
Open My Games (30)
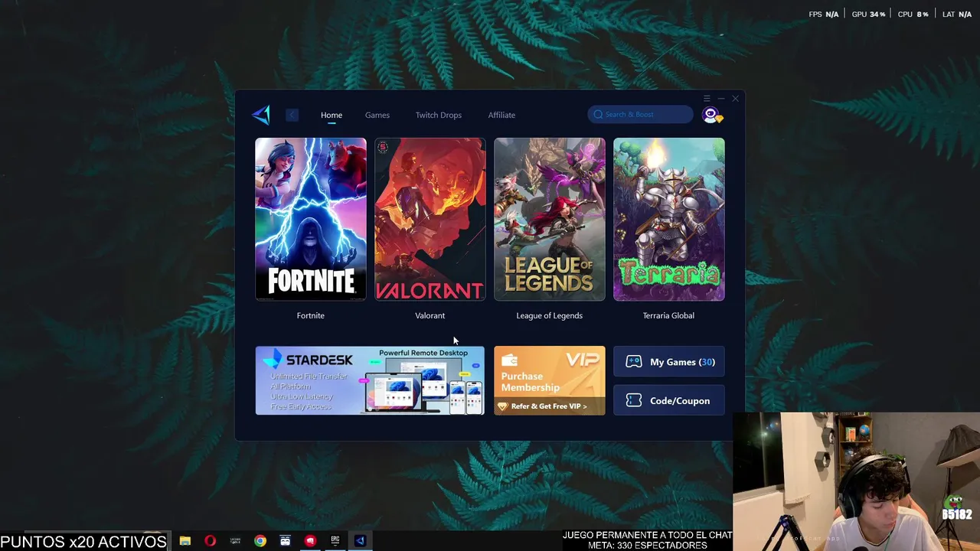(x=669, y=362)
